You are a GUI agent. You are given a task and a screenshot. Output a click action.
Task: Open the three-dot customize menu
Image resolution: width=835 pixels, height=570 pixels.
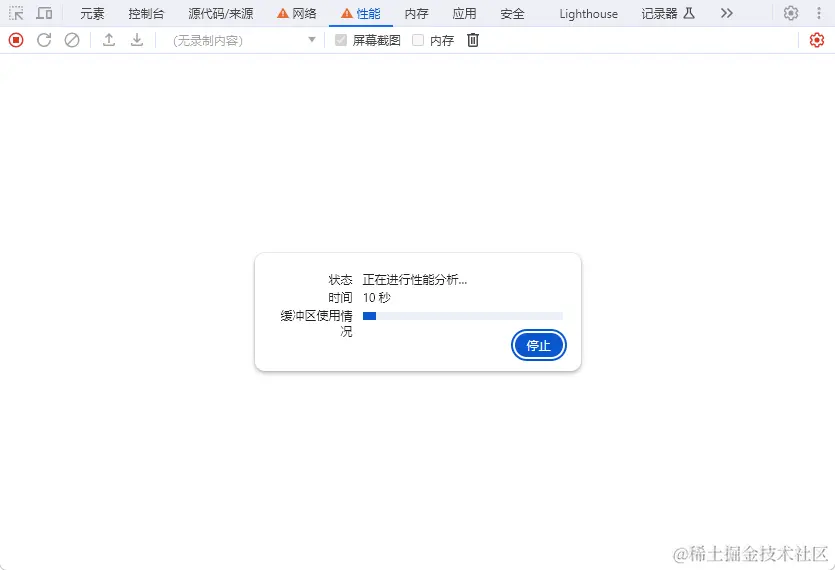coord(819,13)
